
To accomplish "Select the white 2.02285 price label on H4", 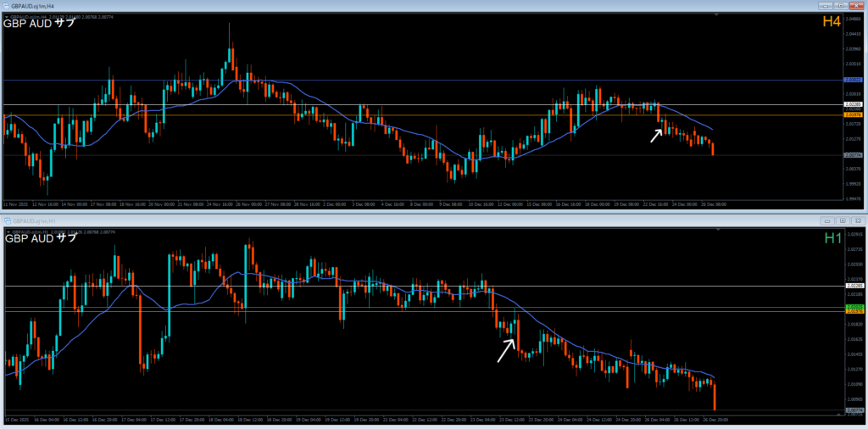I will pyautogui.click(x=853, y=104).
